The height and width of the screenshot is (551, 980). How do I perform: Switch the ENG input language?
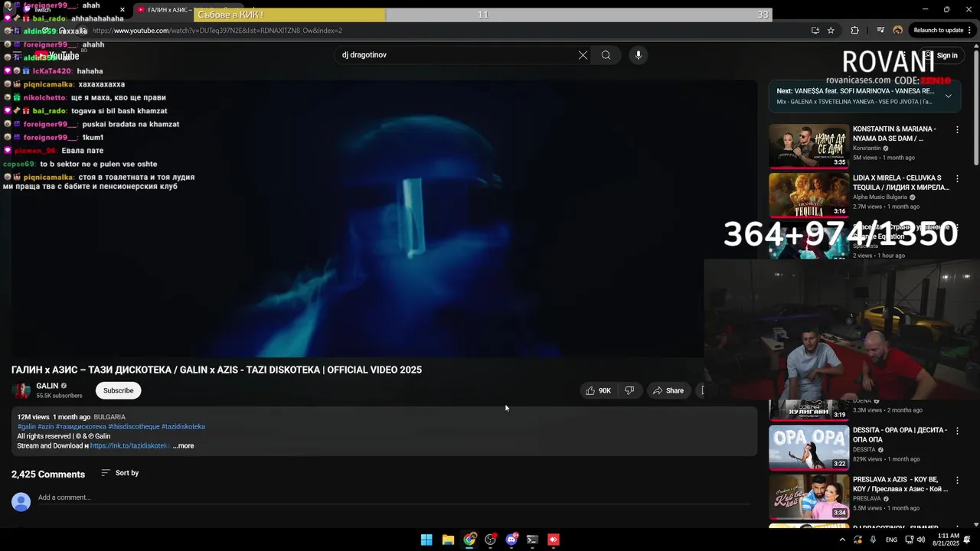(x=891, y=540)
